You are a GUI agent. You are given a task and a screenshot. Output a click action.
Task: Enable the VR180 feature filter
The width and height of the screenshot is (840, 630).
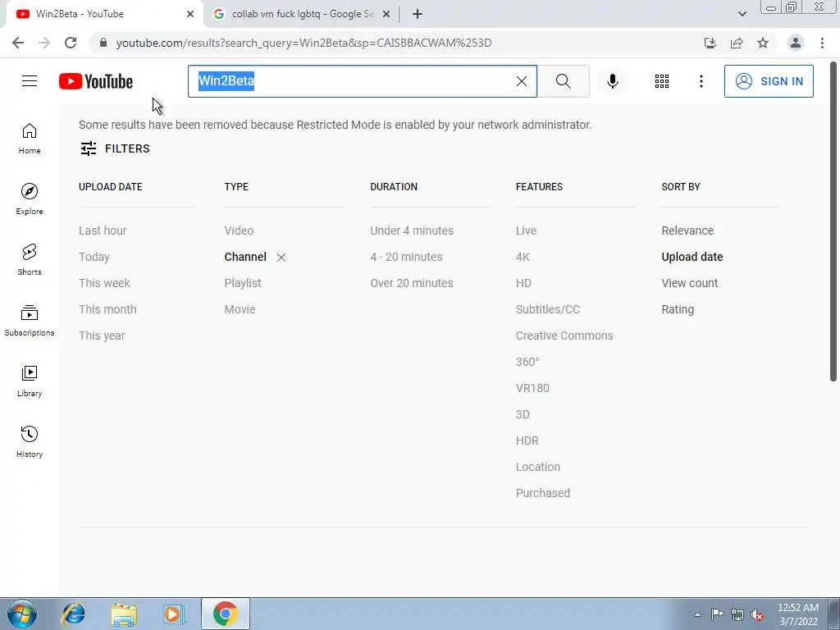click(x=532, y=388)
